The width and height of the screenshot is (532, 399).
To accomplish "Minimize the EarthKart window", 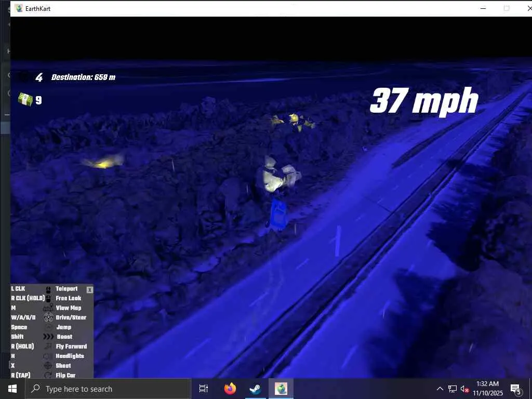I will click(x=483, y=8).
